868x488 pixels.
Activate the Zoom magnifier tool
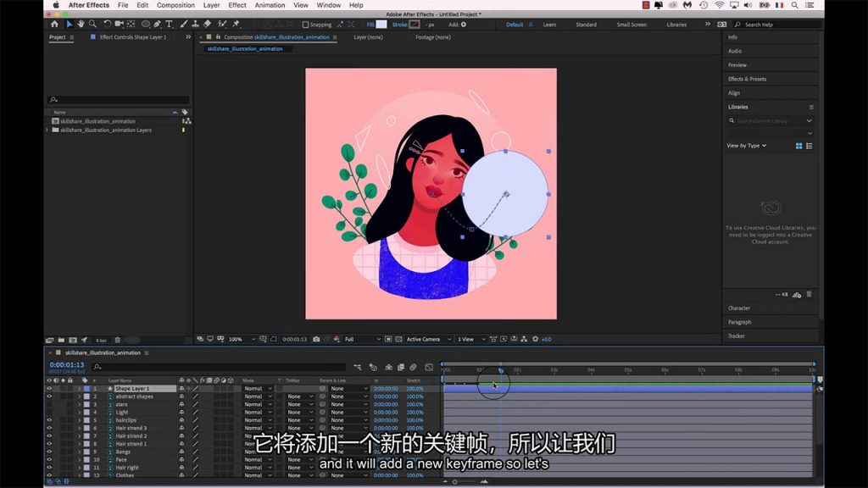coord(92,25)
